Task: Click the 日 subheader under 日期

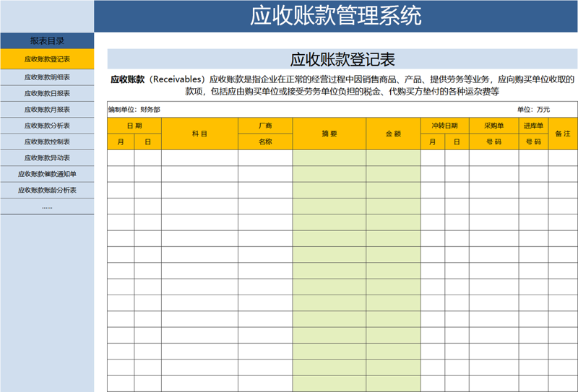Action: point(147,141)
